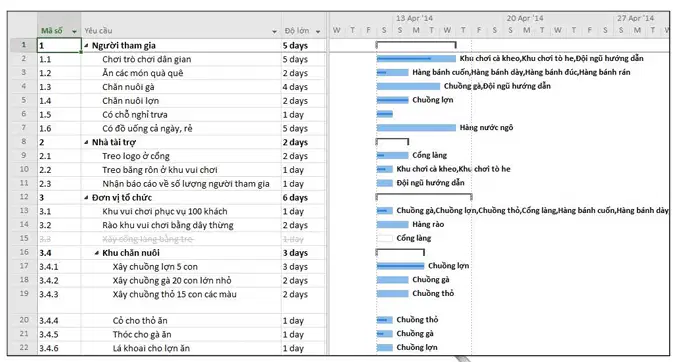This screenshot has width=679, height=362.
Task: Click the task 'Chăn nuôi gà'
Action: click(x=128, y=87)
